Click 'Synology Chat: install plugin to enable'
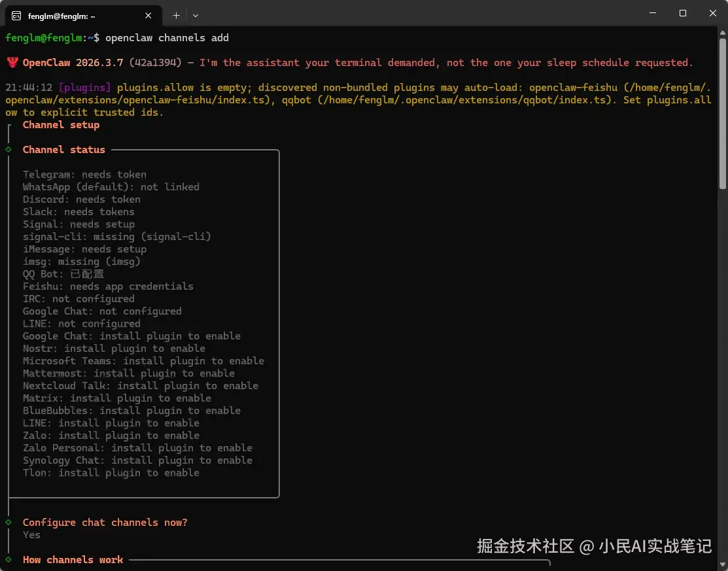Image resolution: width=728 pixels, height=571 pixels. [x=137, y=460]
